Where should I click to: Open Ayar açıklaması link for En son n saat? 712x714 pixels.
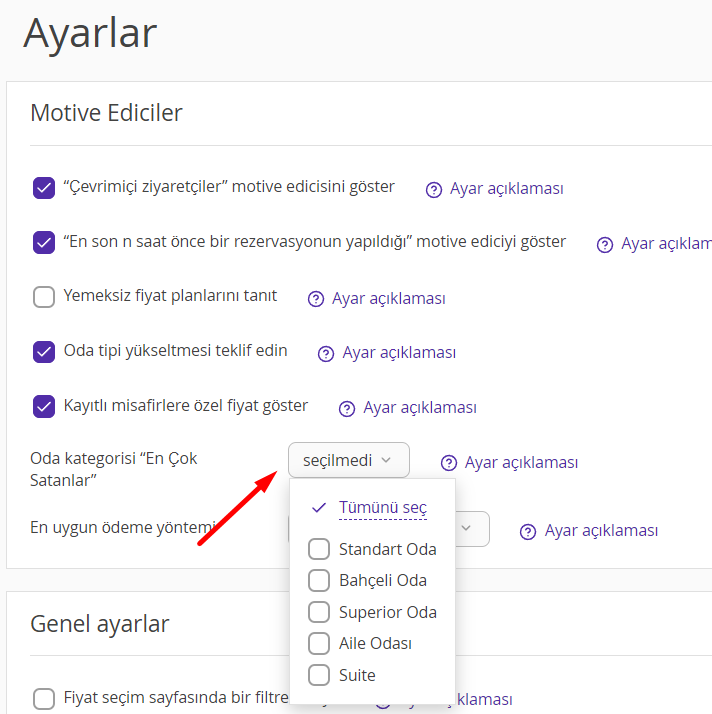pyautogui.click(x=666, y=244)
